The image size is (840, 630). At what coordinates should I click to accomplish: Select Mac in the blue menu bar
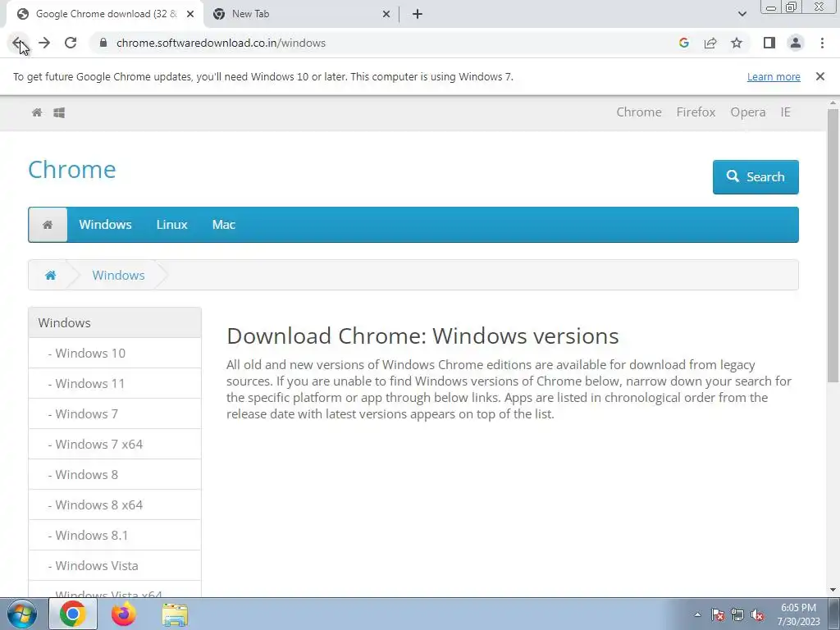tap(223, 225)
